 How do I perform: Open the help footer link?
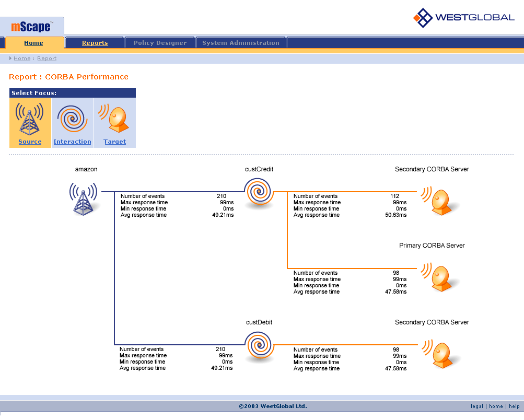pyautogui.click(x=514, y=406)
